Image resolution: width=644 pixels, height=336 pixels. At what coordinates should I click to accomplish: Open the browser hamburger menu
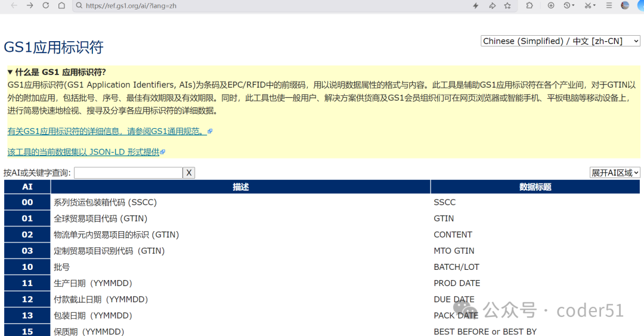point(609,6)
